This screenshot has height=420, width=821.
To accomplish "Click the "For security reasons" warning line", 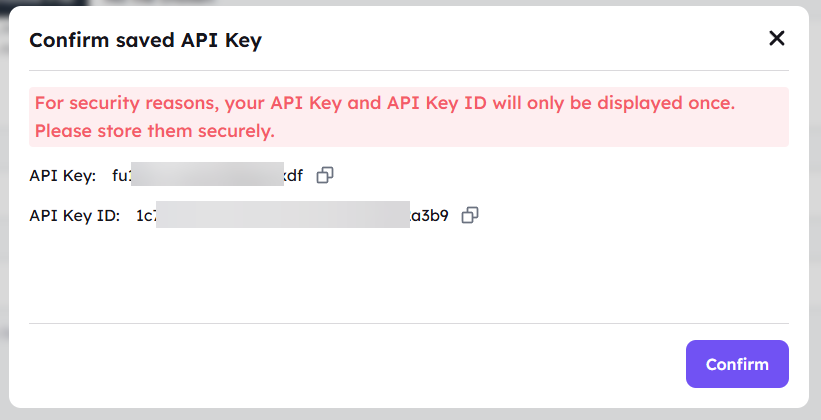I will tap(385, 103).
